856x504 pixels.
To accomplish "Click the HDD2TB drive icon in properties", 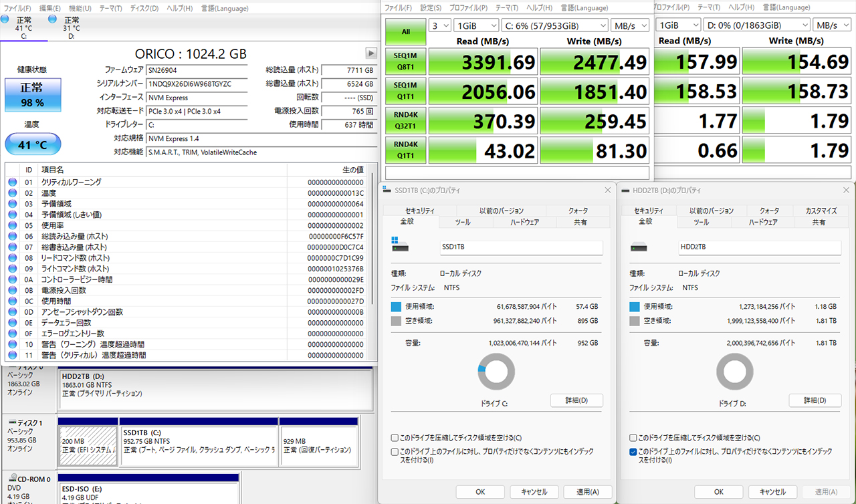I will pos(639,247).
